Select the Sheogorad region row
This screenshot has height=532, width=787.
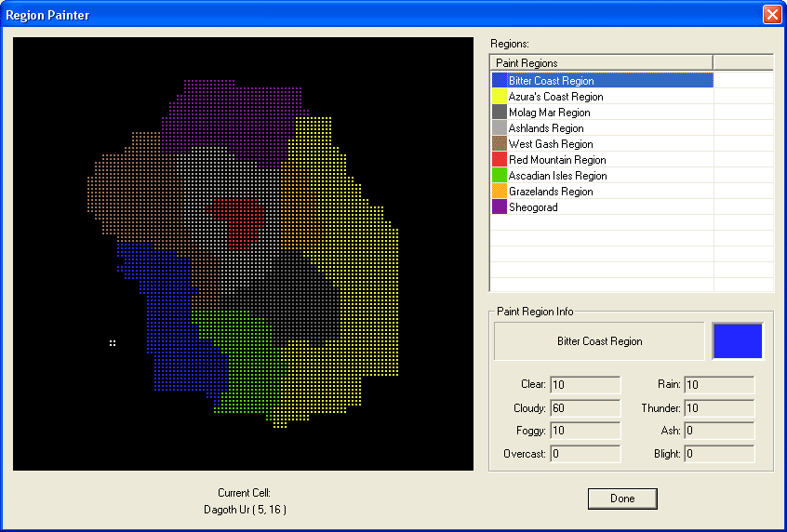602,206
